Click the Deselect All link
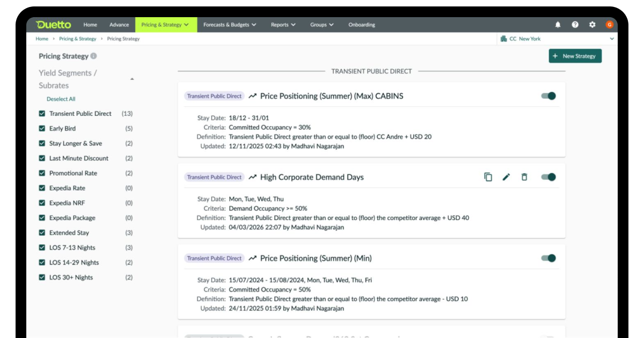 coord(61,99)
